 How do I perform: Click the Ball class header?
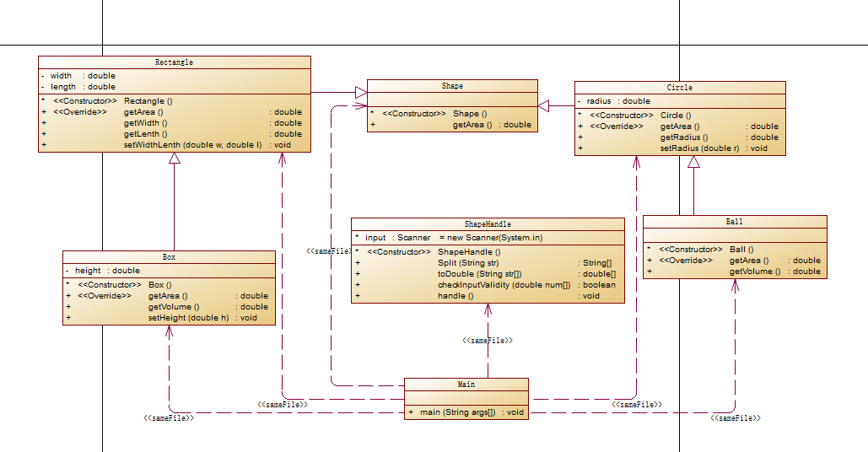(x=735, y=222)
